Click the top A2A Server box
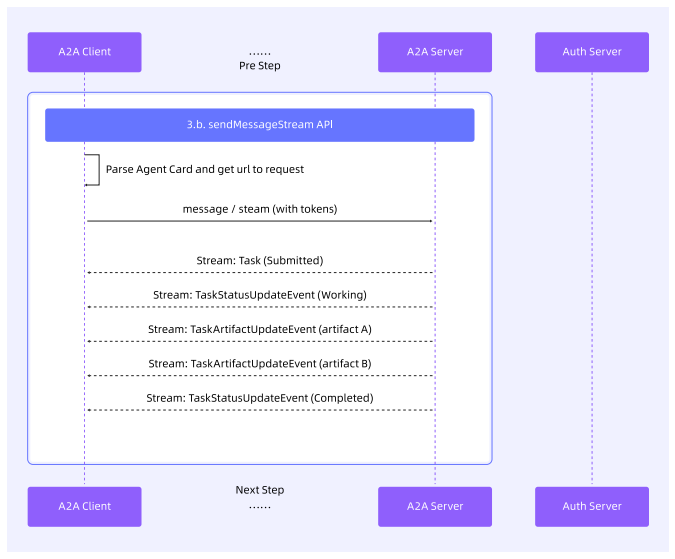This screenshot has width=675, height=559. pyautogui.click(x=435, y=52)
